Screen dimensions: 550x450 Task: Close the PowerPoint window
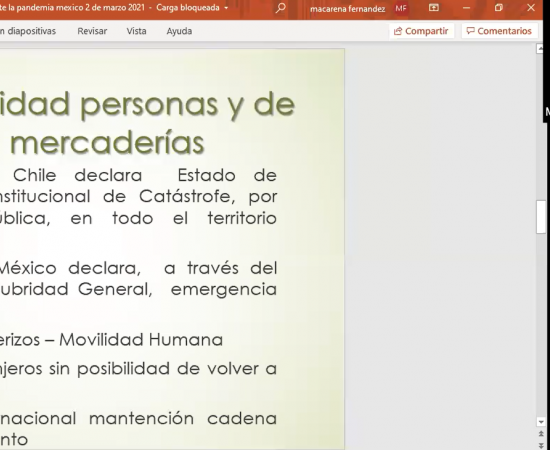[x=531, y=8]
